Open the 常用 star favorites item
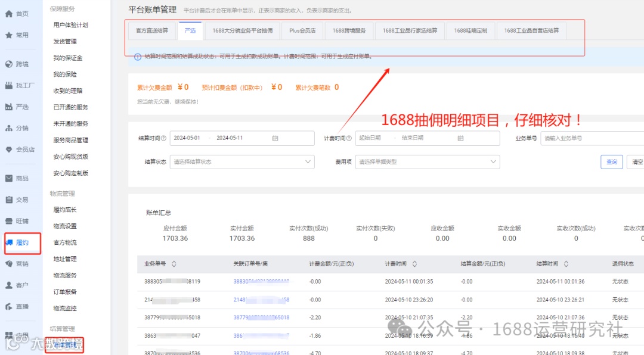The height and width of the screenshot is (355, 644). 17,35
